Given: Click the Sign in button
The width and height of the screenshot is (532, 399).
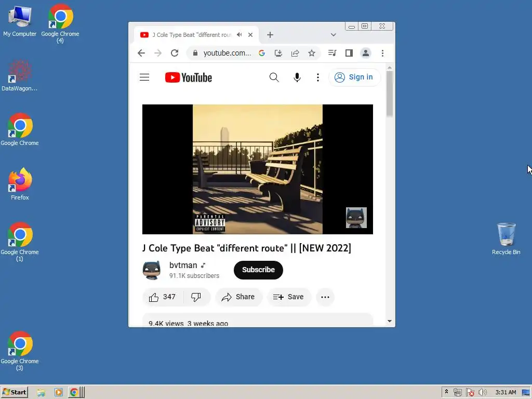Looking at the screenshot, I should click(354, 77).
